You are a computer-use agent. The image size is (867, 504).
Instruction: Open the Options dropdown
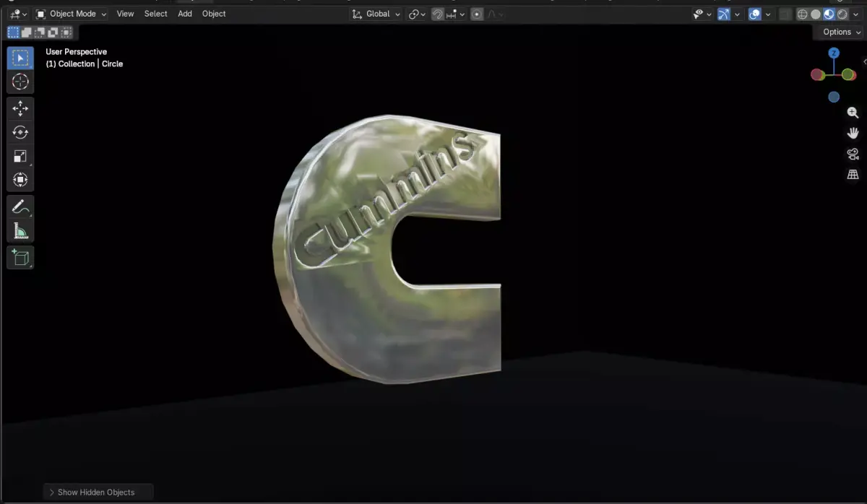pyautogui.click(x=841, y=32)
